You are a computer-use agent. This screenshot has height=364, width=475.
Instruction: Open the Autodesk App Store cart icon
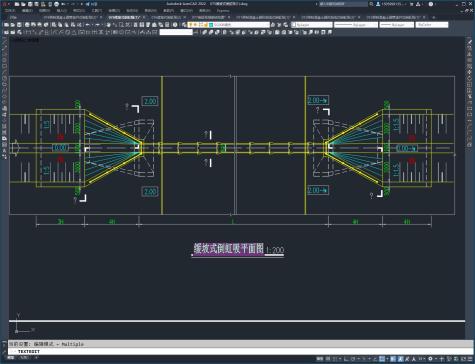(412, 4)
